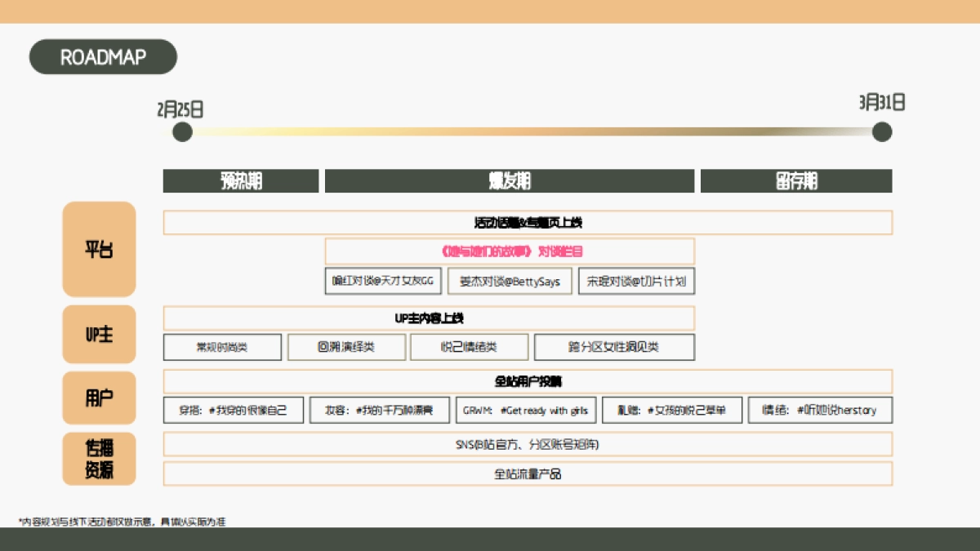Select the 用户 sidebar label
Screen dimensions: 980x551
[99, 398]
